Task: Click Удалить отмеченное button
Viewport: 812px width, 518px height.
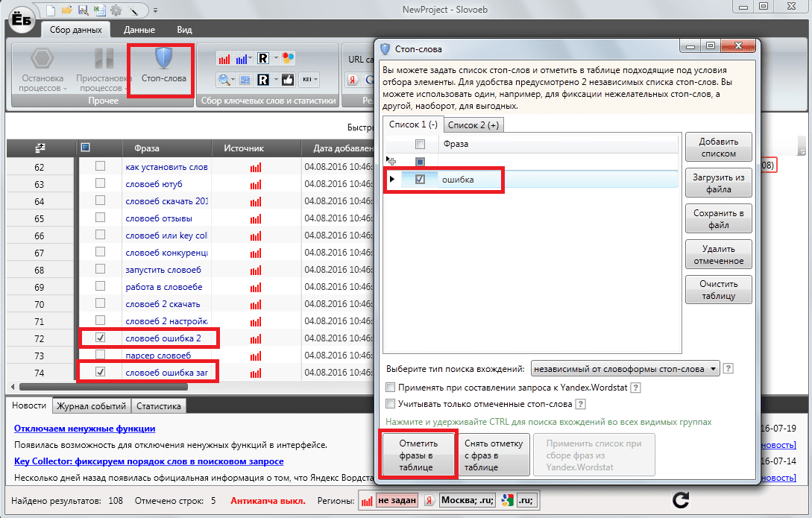Action: click(x=719, y=254)
